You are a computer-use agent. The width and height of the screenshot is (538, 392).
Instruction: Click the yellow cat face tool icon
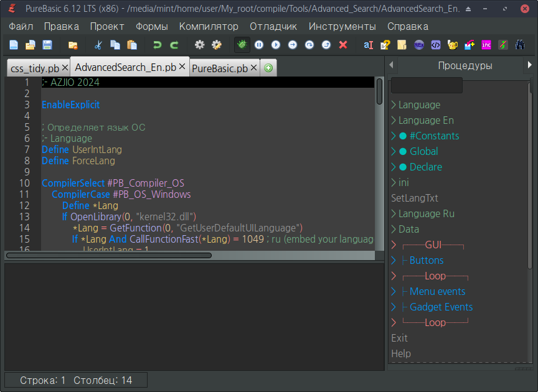(x=453, y=45)
